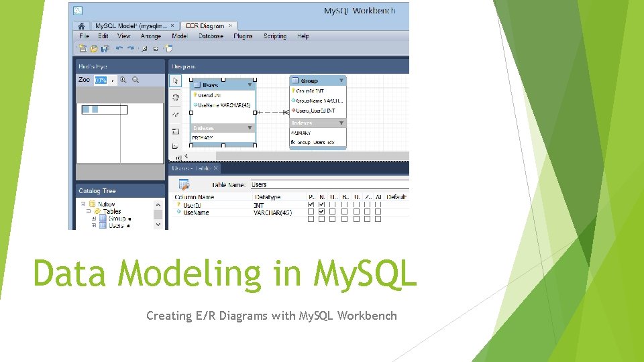This screenshot has width=644, height=362.
Task: Collapse Indexes section of Users table
Action: [250, 128]
